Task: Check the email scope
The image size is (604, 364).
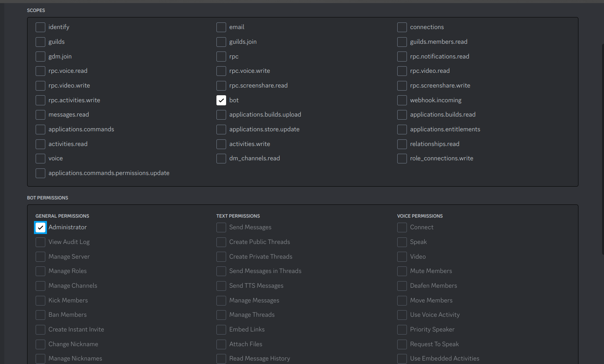Action: [221, 27]
